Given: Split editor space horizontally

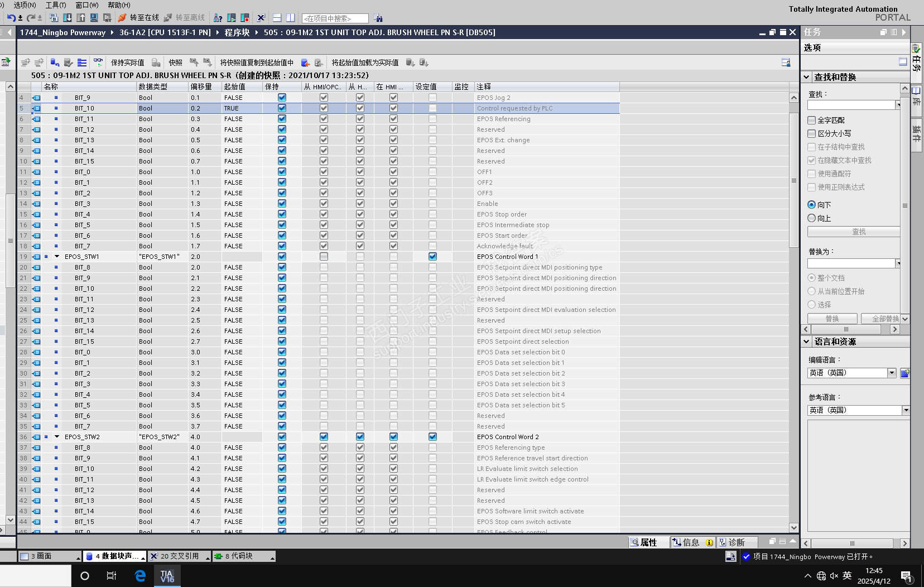Looking at the screenshot, I should tap(277, 18).
